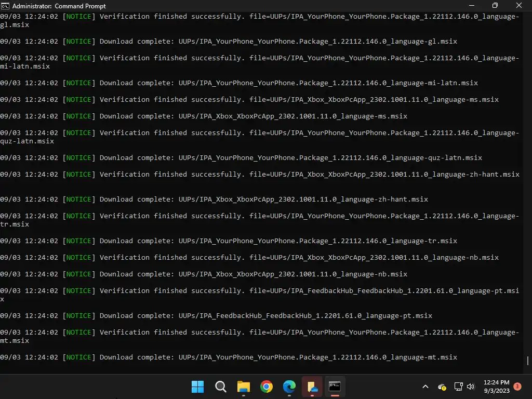Click 'Download complete' line for YourPhone language-mt.msix
The height and width of the screenshot is (399, 532).
229,357
